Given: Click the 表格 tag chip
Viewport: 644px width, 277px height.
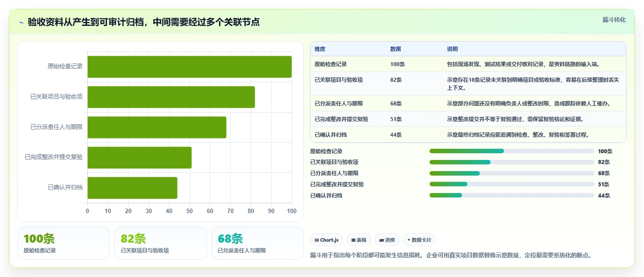Looking at the screenshot, I should (359, 240).
